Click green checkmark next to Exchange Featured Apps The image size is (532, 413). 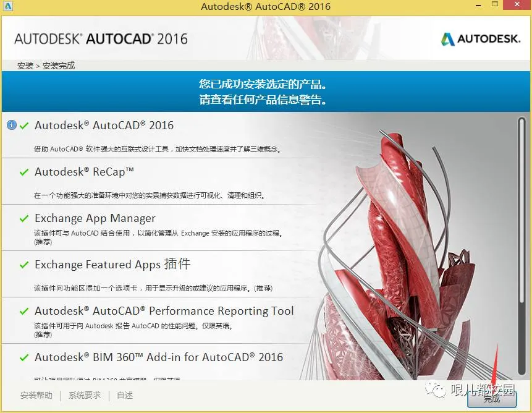pyautogui.click(x=24, y=265)
